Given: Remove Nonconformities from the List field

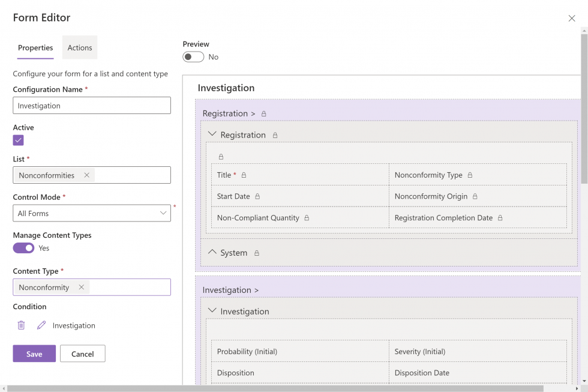Looking at the screenshot, I should (86, 175).
